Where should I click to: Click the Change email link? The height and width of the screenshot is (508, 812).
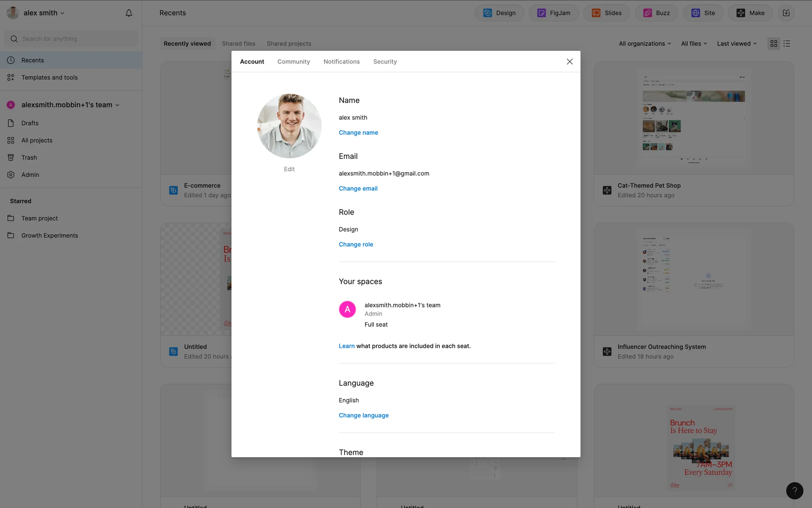pyautogui.click(x=358, y=188)
